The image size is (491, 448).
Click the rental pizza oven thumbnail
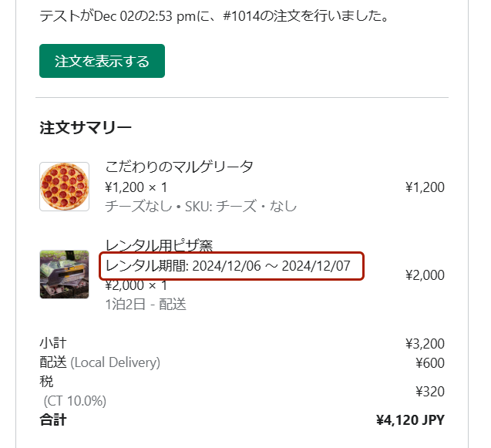click(x=64, y=275)
